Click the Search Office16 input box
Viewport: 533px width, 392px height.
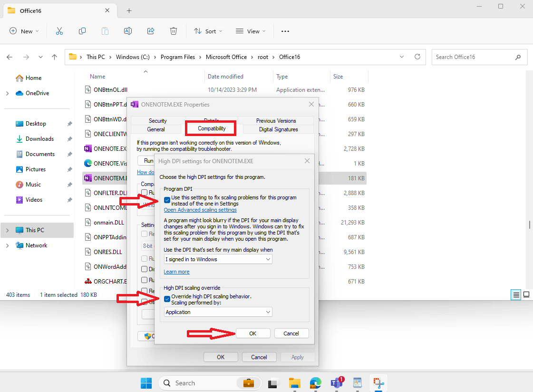coord(479,57)
